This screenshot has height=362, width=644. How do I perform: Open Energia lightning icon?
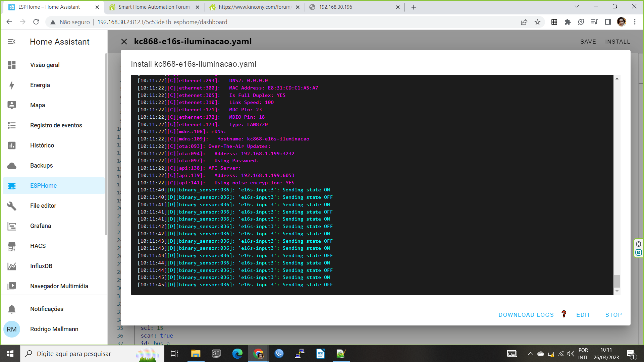tap(12, 85)
